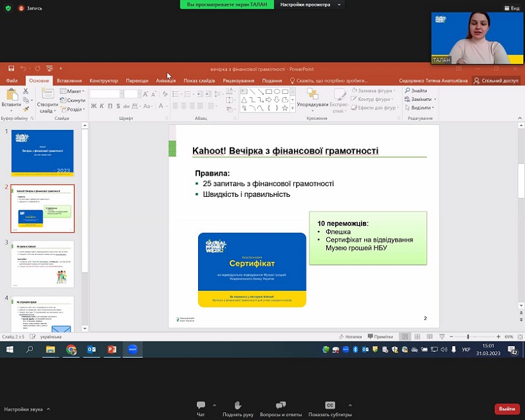Expand the shapes gallery more arrow
525x420 pixels.
coord(293,108)
